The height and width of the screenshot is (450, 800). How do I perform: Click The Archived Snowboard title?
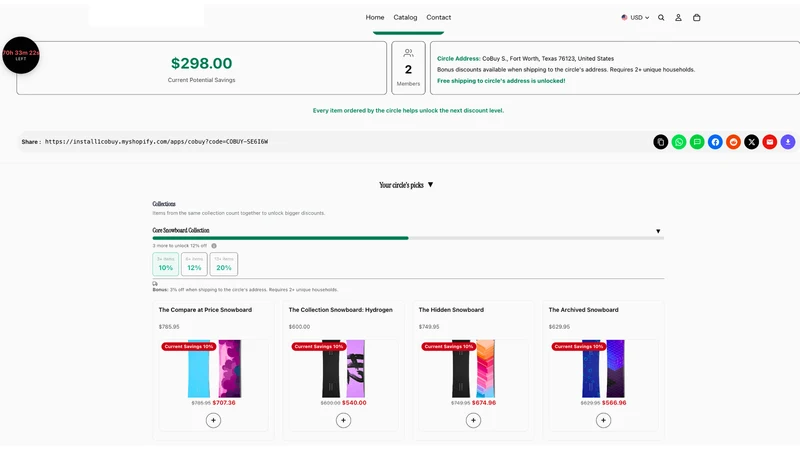coord(583,310)
